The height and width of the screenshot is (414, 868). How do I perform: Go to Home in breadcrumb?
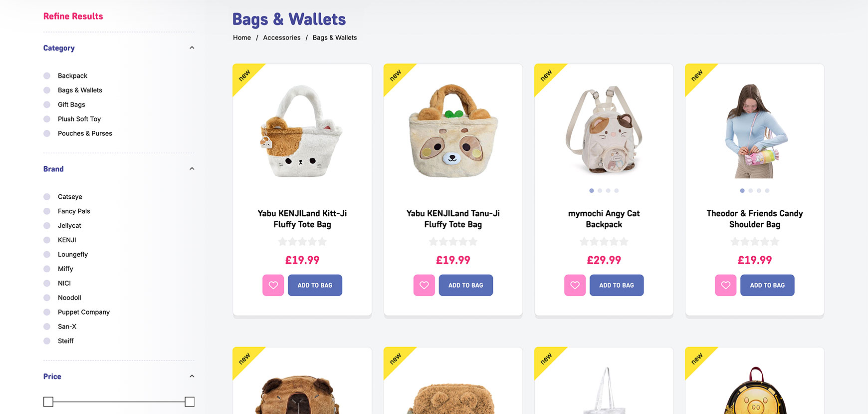[x=242, y=38]
